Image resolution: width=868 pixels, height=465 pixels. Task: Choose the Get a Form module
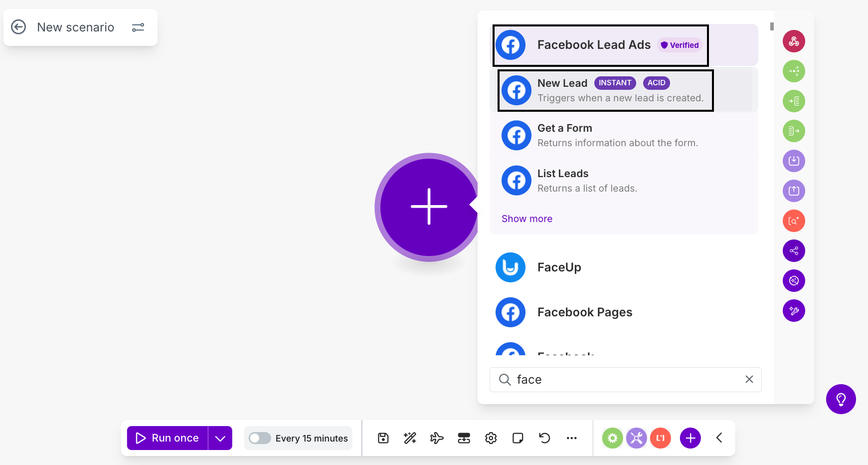(x=624, y=135)
